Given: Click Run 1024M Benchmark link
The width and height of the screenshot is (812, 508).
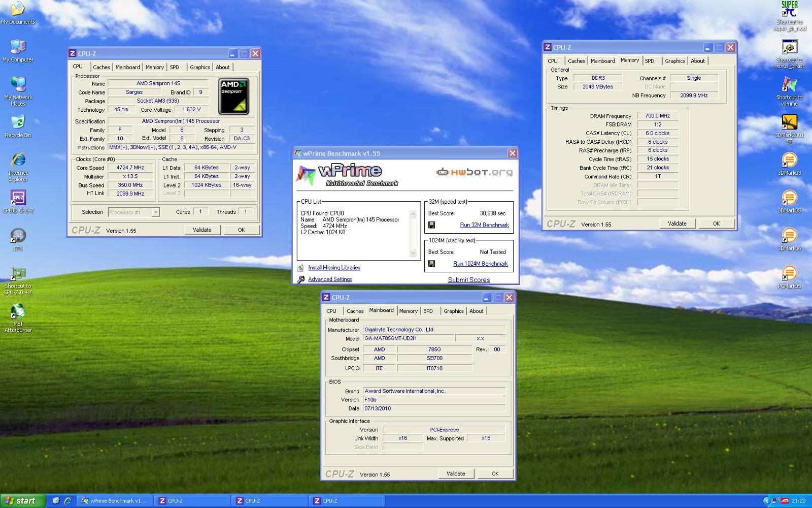Looking at the screenshot, I should (480, 264).
